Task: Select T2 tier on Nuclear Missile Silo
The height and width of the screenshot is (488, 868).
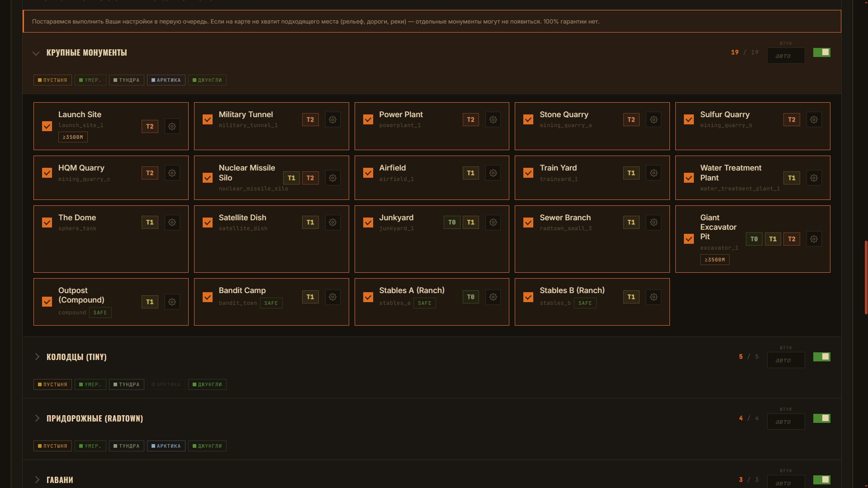Action: pos(310,178)
